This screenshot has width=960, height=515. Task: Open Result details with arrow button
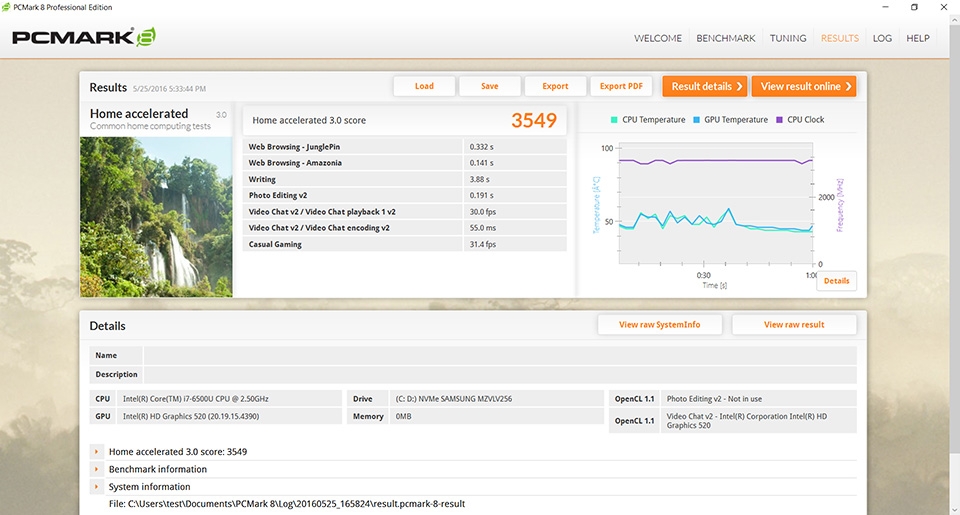click(703, 86)
